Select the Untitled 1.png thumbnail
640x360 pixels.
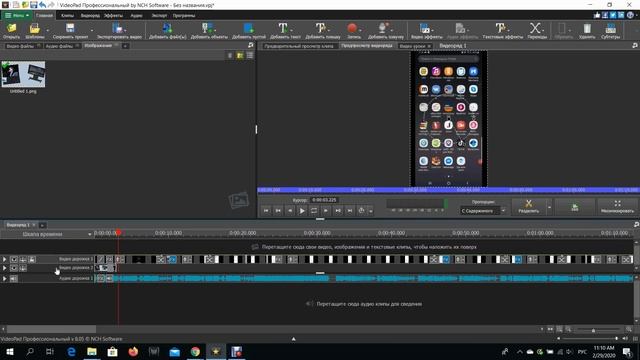tap(23, 74)
